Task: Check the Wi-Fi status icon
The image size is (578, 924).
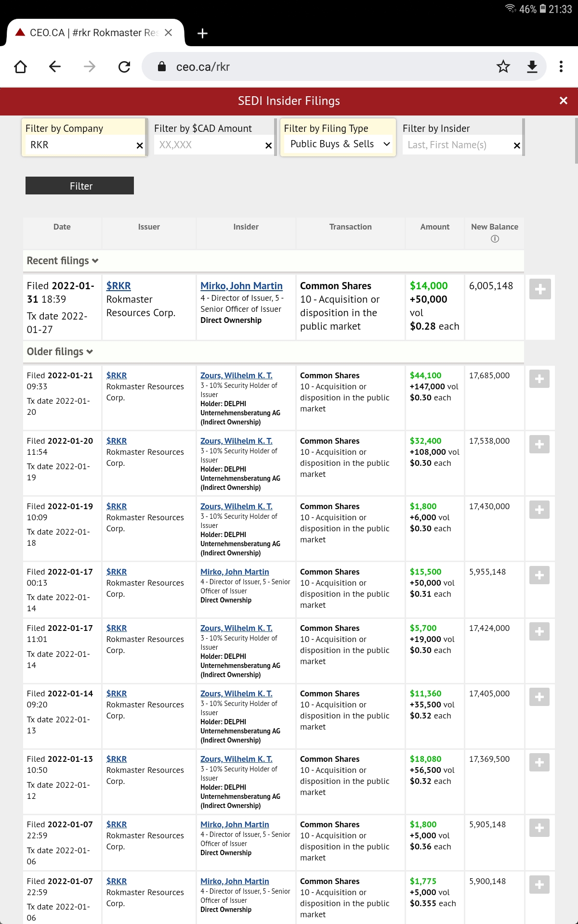Action: (x=510, y=9)
